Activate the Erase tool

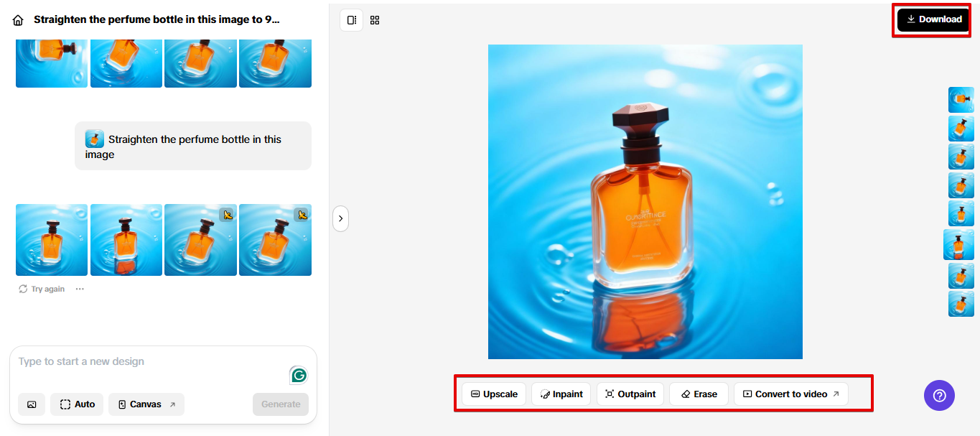pos(699,394)
